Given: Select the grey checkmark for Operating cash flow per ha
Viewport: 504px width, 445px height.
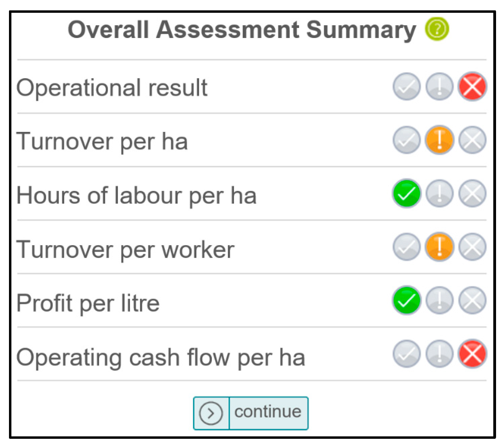Looking at the screenshot, I should click(x=407, y=354).
